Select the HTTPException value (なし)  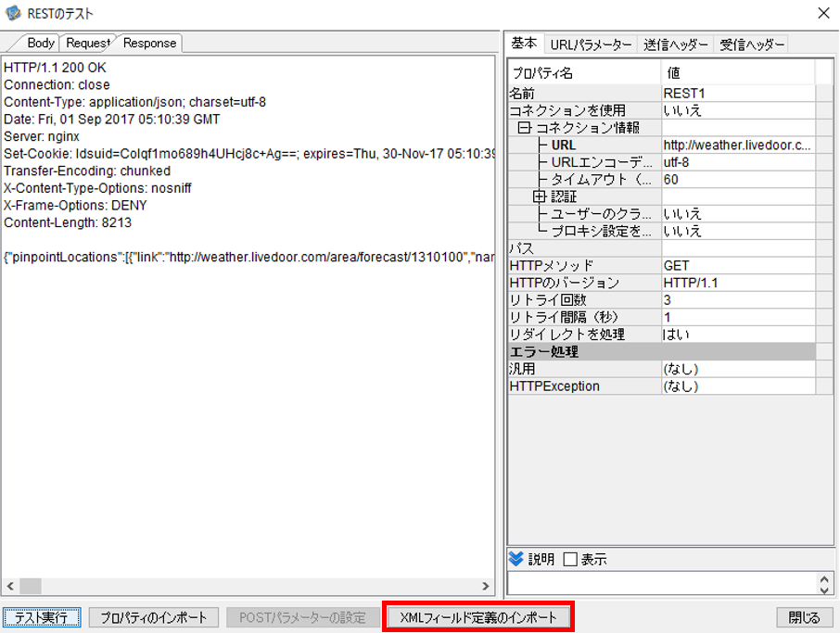click(x=738, y=386)
